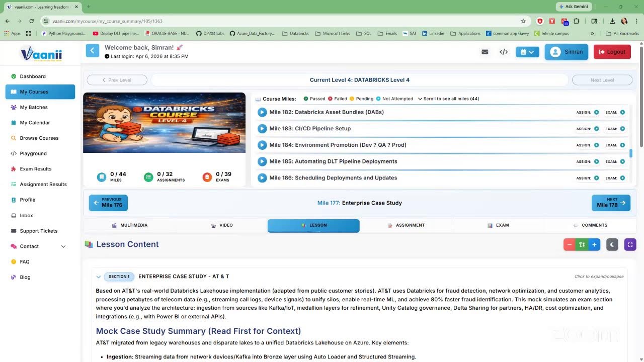Click the EXAM icon for Mile 182

coord(622,113)
